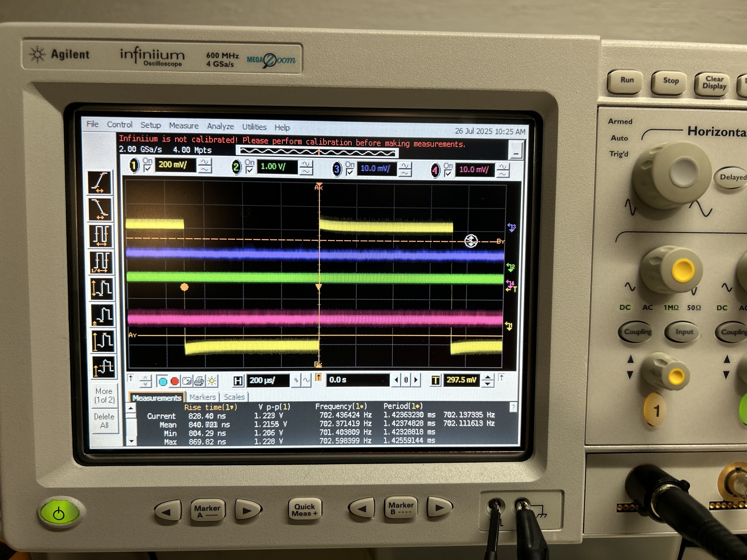Toggle channel 4 On checkbox
This screenshot has height=560, width=747.
coord(448,173)
